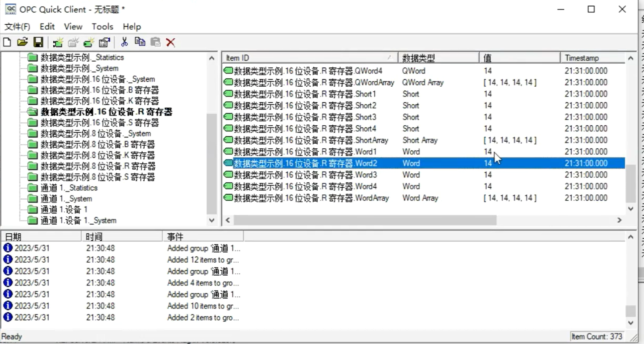Open the Tools menu
Screen dimensions: 644x344
tap(102, 26)
